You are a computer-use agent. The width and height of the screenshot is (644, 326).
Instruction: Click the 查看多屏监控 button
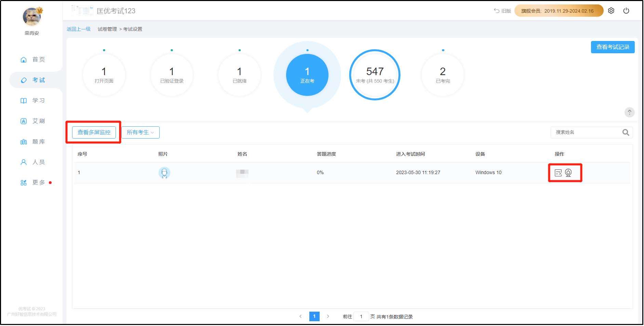[x=94, y=132]
